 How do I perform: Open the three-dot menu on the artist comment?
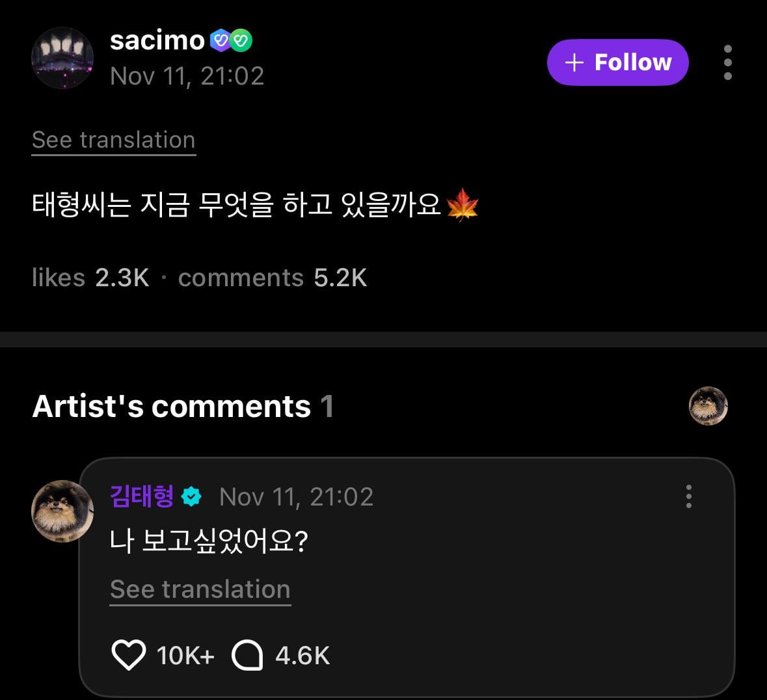pyautogui.click(x=688, y=496)
